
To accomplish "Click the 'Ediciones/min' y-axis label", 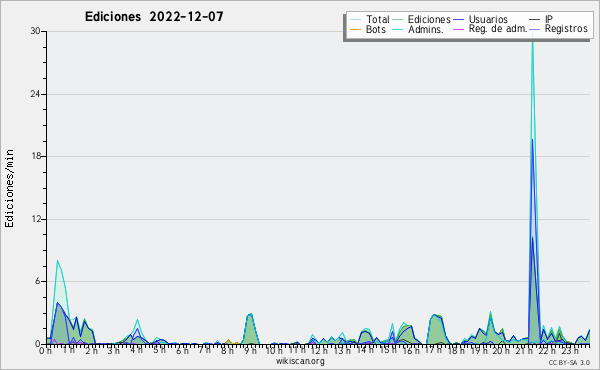I will (9, 188).
